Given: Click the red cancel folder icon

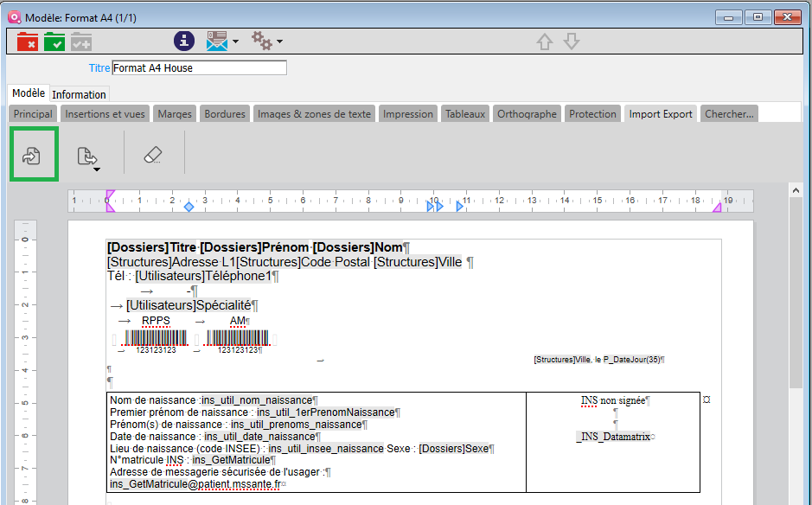Looking at the screenshot, I should [x=27, y=41].
